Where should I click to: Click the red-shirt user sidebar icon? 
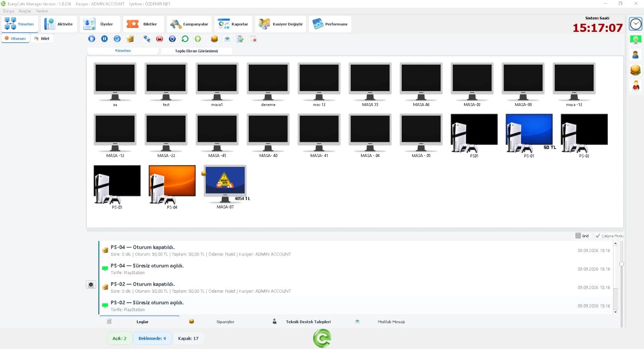[x=636, y=85]
